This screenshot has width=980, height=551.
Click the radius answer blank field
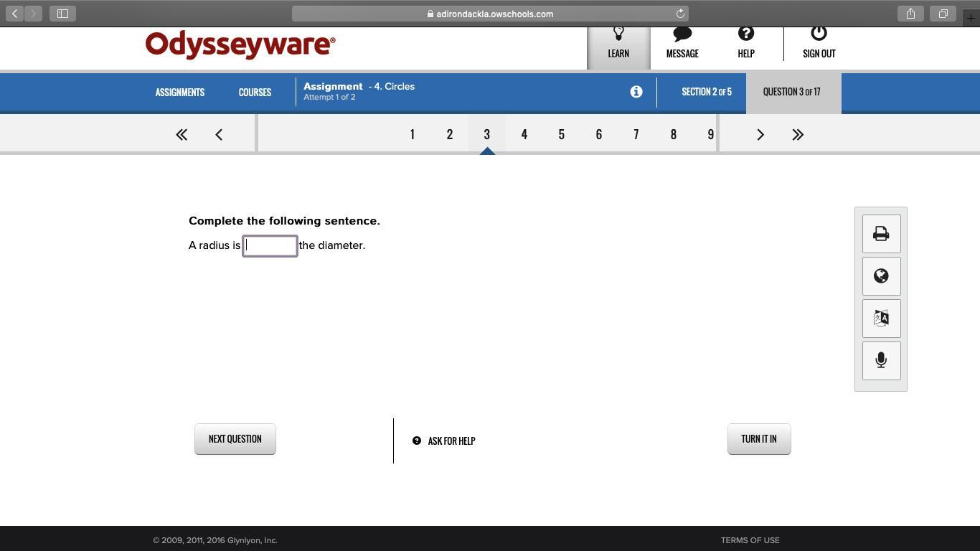270,246
